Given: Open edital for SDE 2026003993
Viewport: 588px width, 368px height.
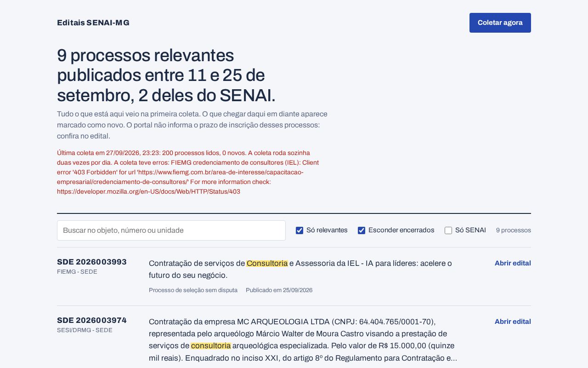Looking at the screenshot, I should (513, 263).
